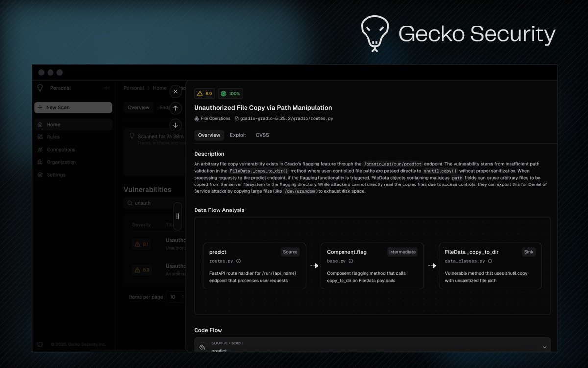Click the shutil.copy() code snippet

440,171
